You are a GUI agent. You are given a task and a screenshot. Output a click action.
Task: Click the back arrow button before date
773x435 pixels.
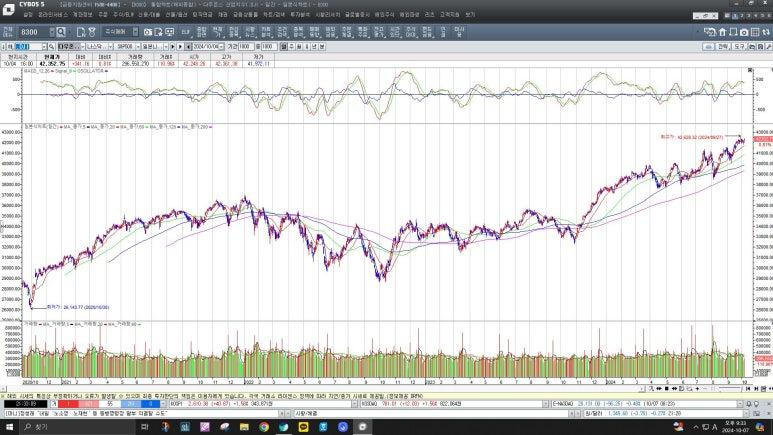pos(188,46)
